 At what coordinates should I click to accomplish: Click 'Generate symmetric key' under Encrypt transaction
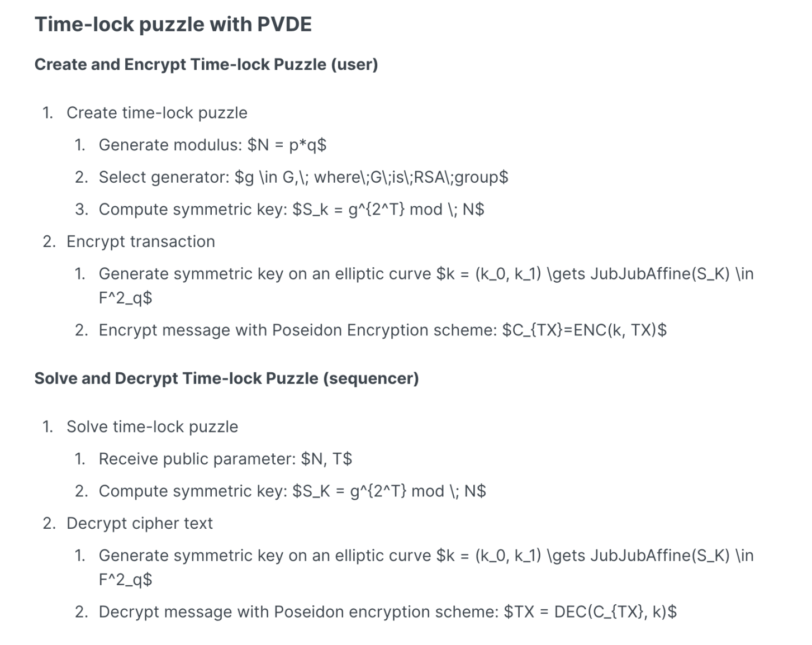191,274
